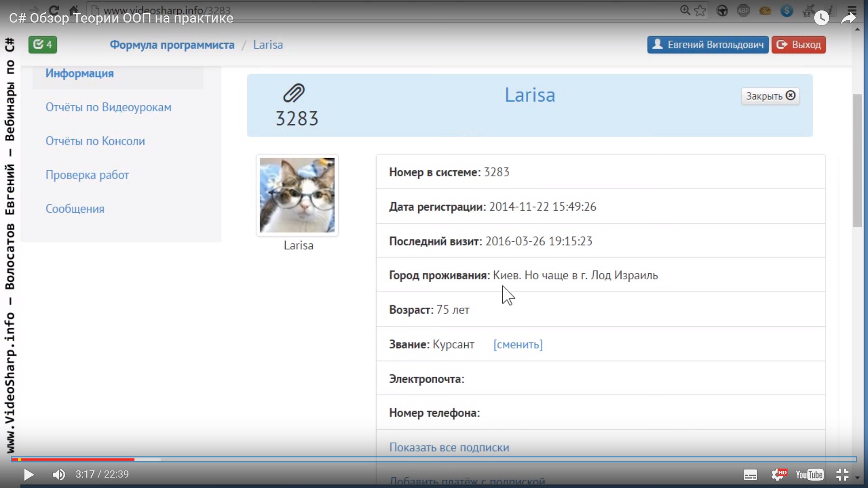Click the Дата регистрации value 2014-11-22 15:49:26
The image size is (868, 488).
tap(543, 206)
